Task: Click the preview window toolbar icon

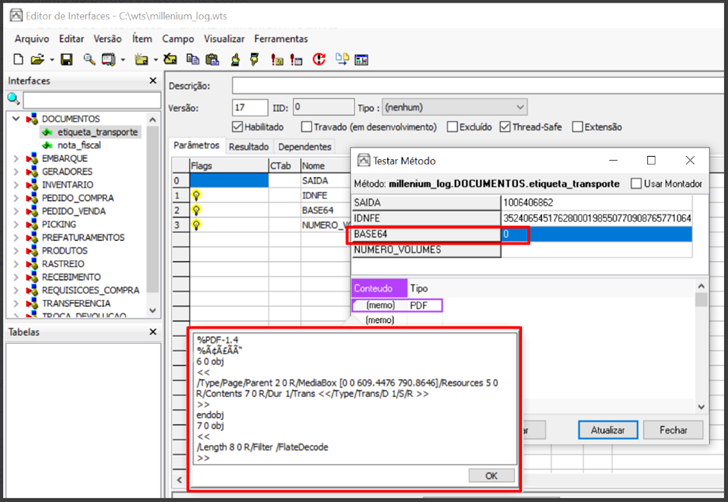Action: click(108, 59)
